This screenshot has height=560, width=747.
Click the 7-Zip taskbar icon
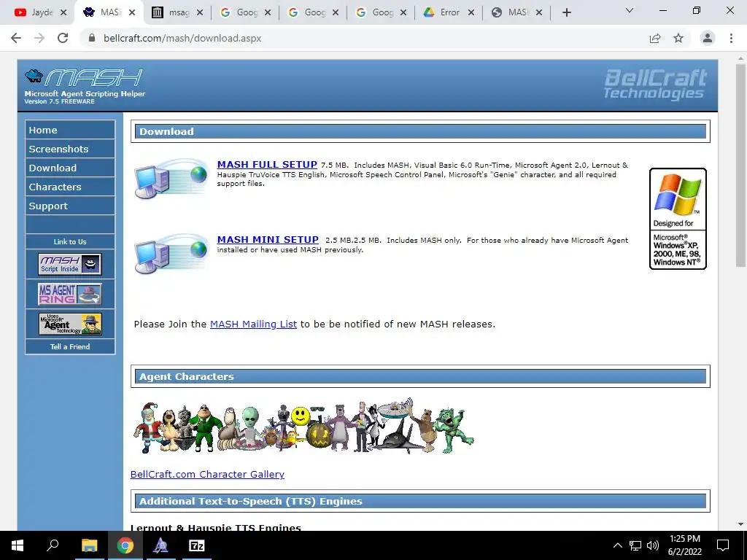pos(197,545)
